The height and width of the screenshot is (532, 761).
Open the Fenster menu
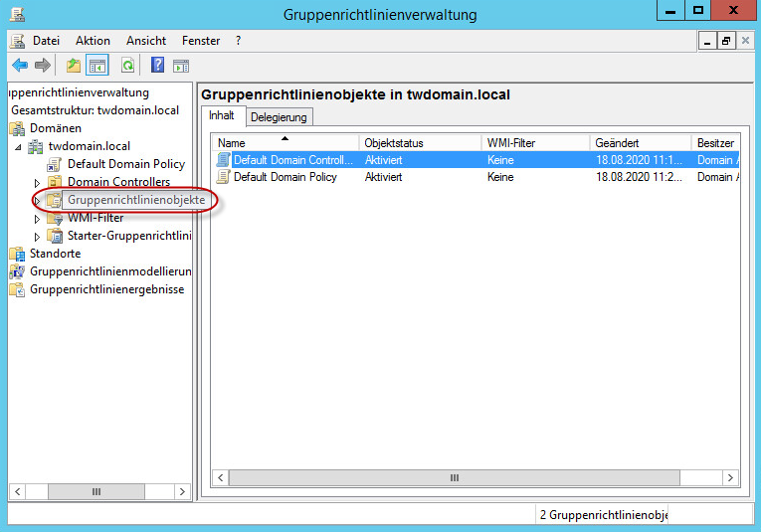click(201, 41)
